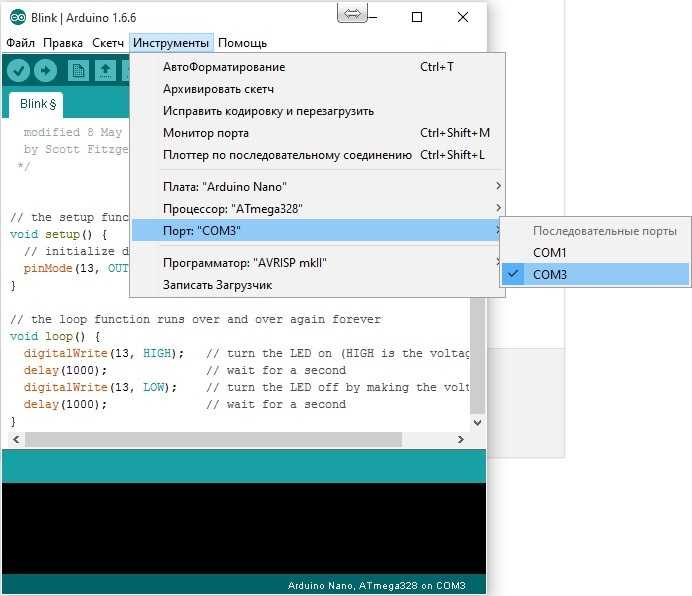The width and height of the screenshot is (692, 596).
Task: Expand the Плата: "Arduino Nano" submenu
Action: pos(317,187)
